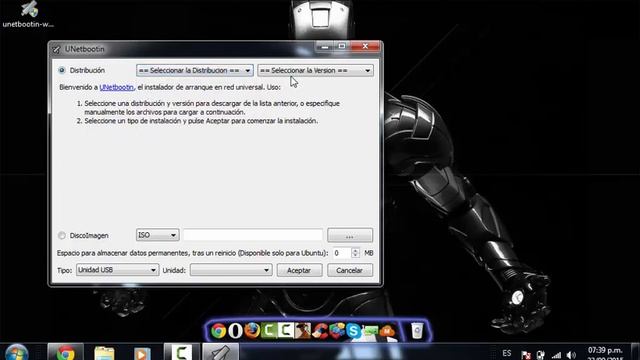Viewport: 640px width, 360px height.
Task: Click the ES language indicator
Action: click(507, 353)
